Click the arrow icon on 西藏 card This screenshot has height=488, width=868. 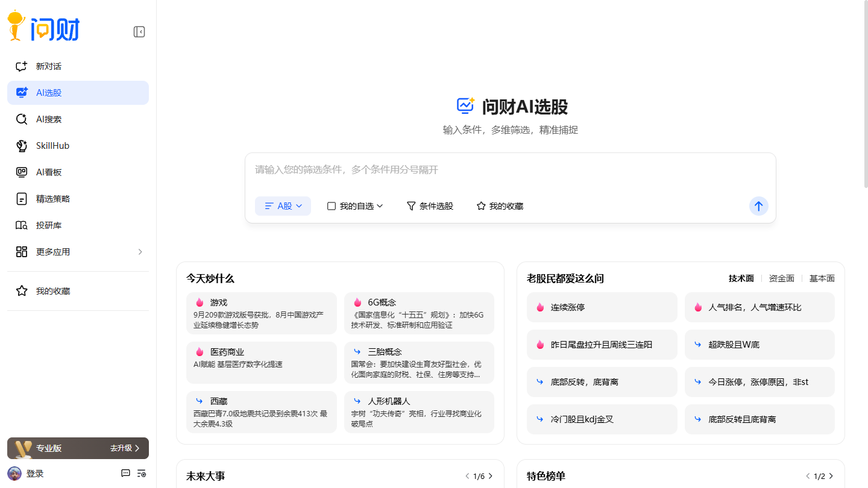pyautogui.click(x=200, y=401)
